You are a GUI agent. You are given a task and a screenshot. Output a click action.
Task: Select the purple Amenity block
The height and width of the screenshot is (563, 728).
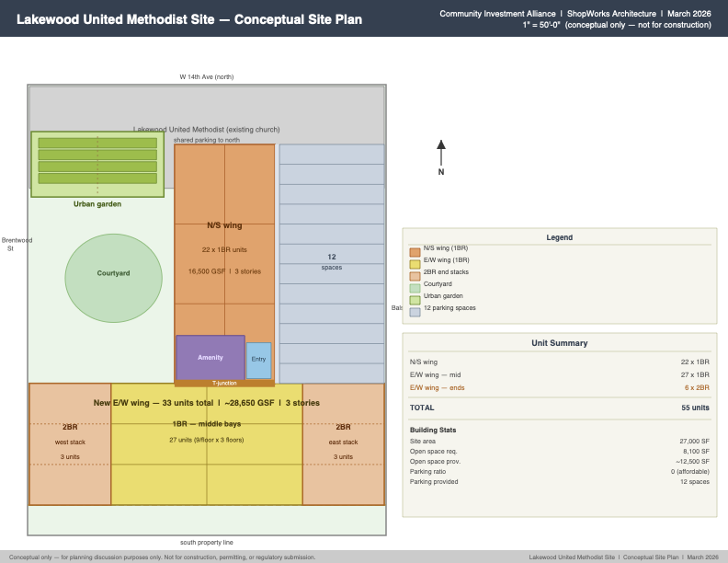[x=210, y=358]
